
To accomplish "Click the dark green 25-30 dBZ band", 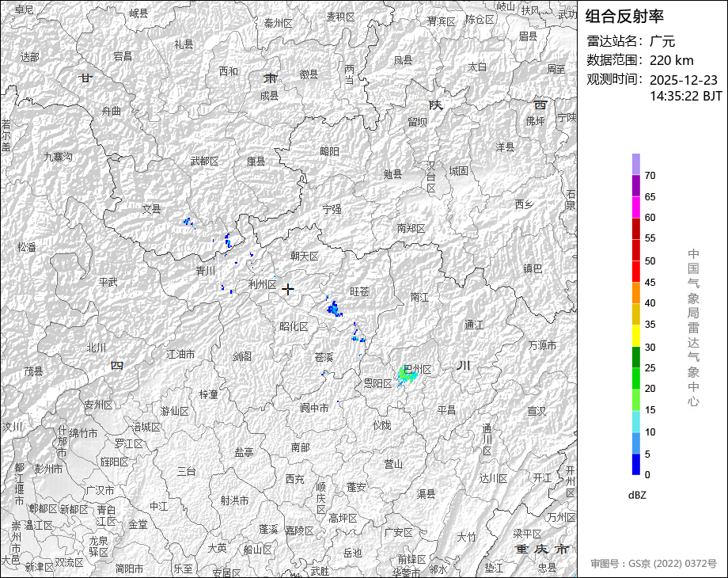I will tap(636, 357).
